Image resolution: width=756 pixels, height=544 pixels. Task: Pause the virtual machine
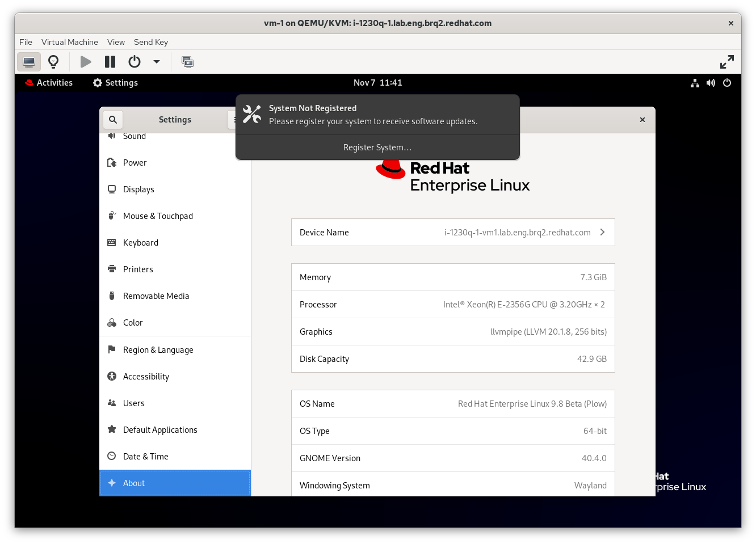pos(110,61)
